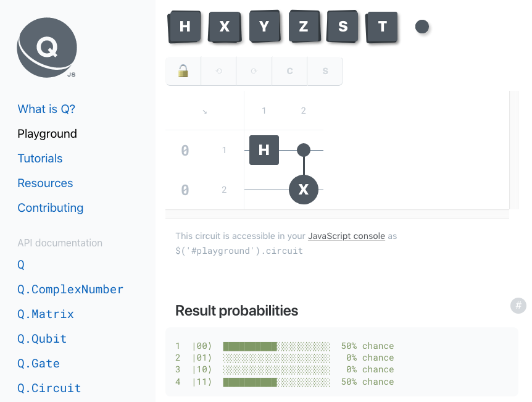Select the Pauli X gate tile
The image size is (532, 402).
224,27
